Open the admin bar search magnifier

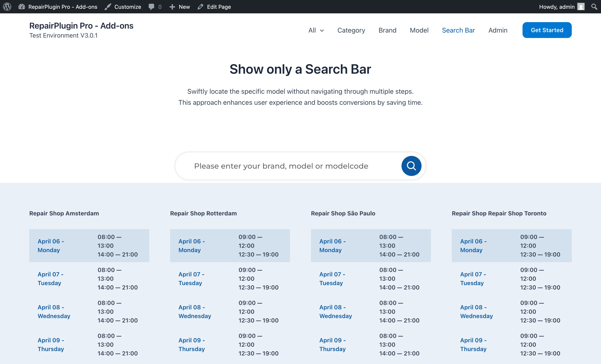pos(594,7)
